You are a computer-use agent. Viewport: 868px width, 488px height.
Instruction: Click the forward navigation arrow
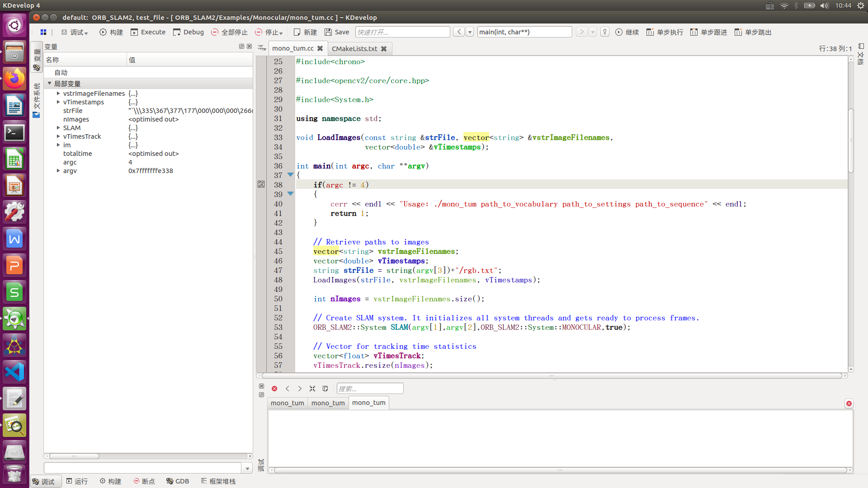tap(581, 32)
